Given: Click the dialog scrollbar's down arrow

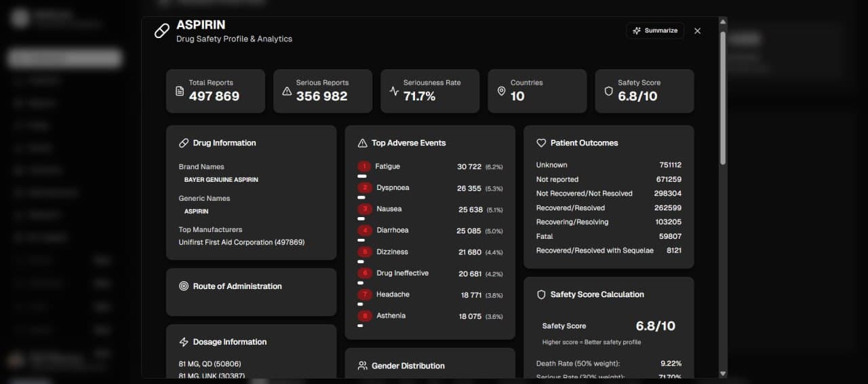Looking at the screenshot, I should pyautogui.click(x=722, y=373).
